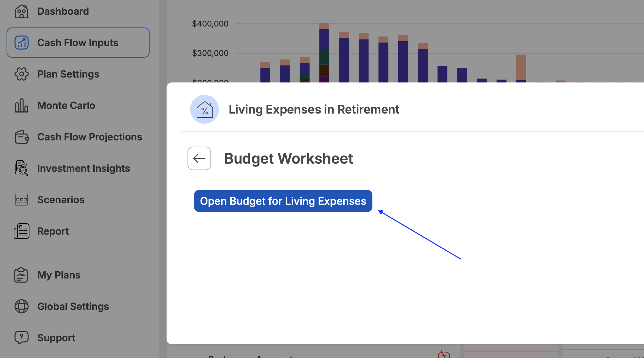Click Open Budget for Living Expenses button
644x358 pixels.
click(283, 201)
